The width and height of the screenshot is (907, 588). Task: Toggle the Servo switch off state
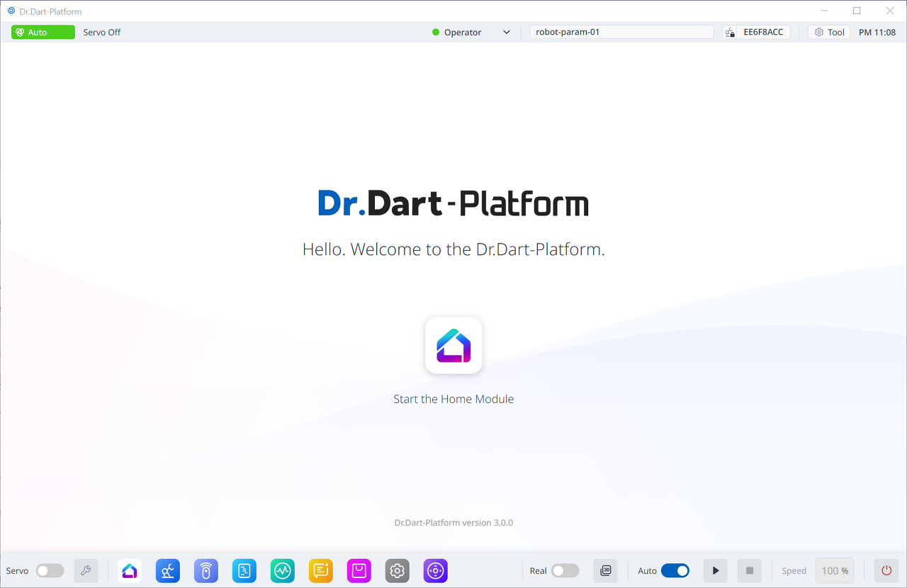[x=50, y=570]
